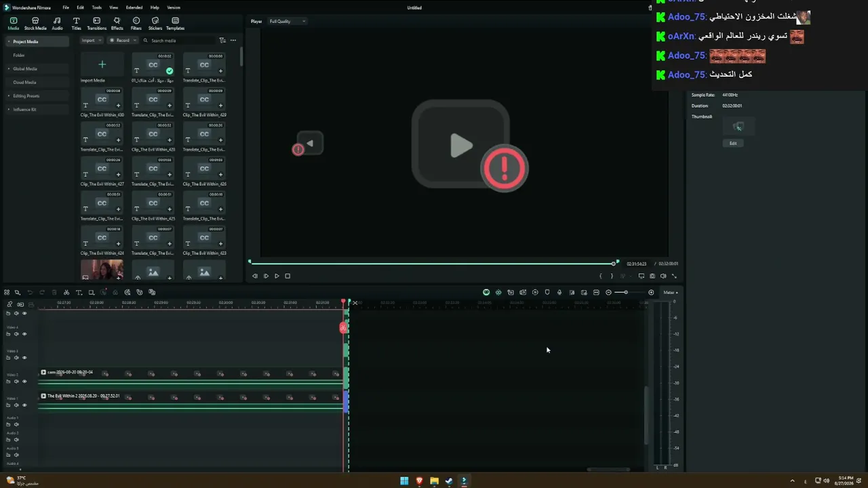Viewport: 868px width, 488px height.
Task: Mute the Audio 1 track
Action: 16,424
